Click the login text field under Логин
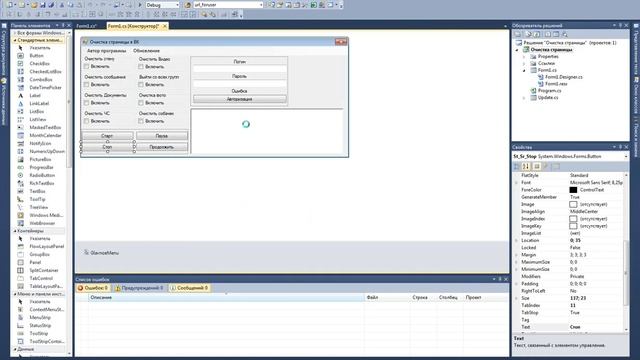The height and width of the screenshot is (360, 640). 240,69
